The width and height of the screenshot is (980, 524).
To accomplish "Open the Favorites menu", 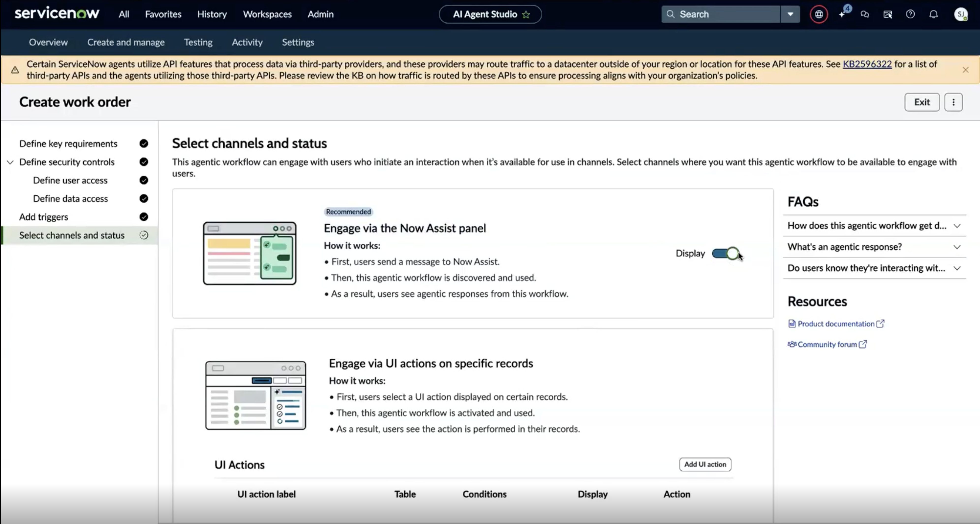I will point(163,14).
